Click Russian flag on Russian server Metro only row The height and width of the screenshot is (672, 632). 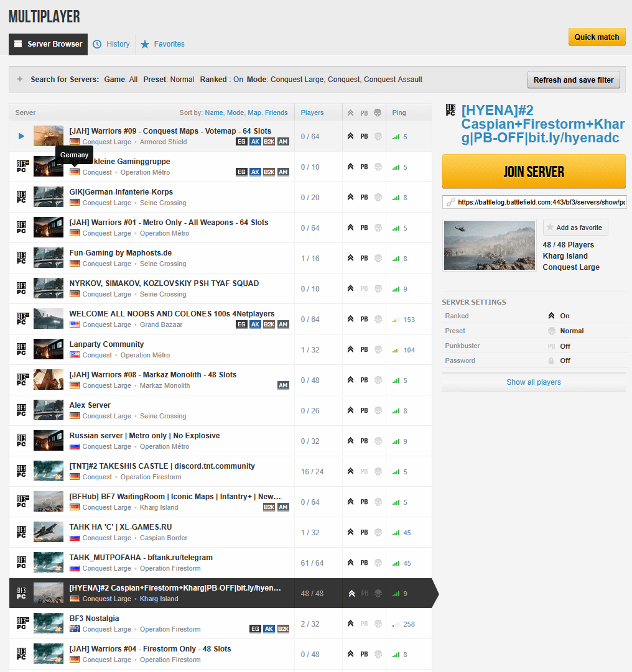point(75,446)
